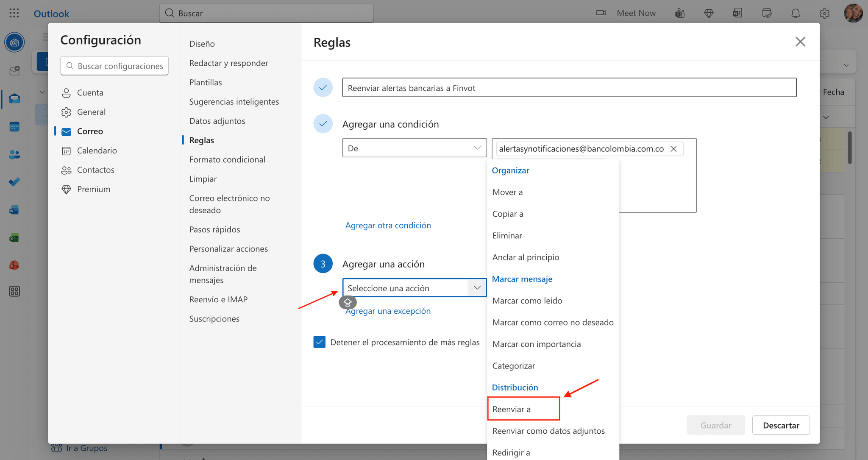The width and height of the screenshot is (868, 460).
Task: Choose Categorizar action
Action: (x=553, y=365)
